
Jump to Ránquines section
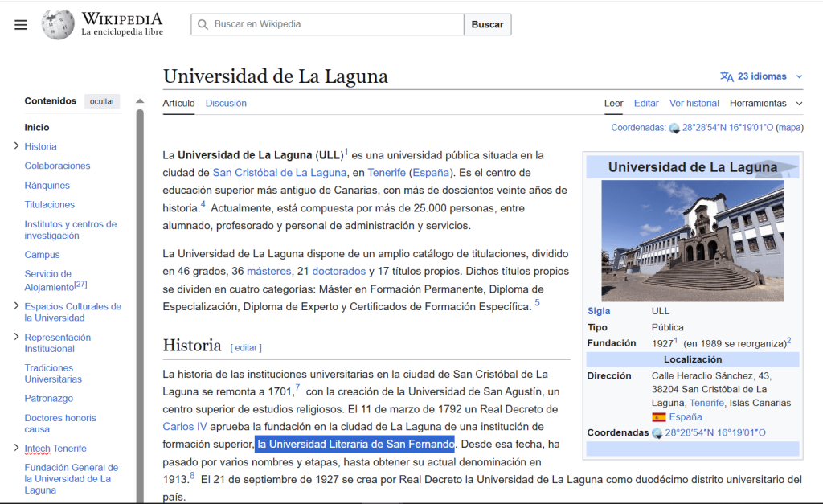[47, 186]
